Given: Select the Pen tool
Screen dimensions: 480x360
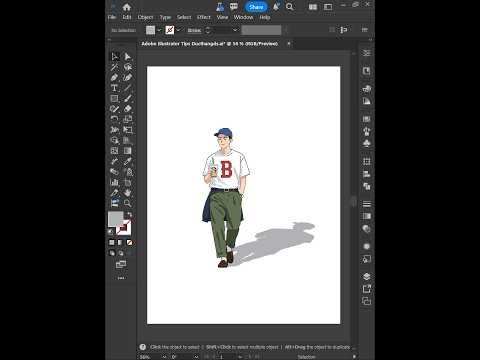Looking at the screenshot, I should (x=114, y=77).
